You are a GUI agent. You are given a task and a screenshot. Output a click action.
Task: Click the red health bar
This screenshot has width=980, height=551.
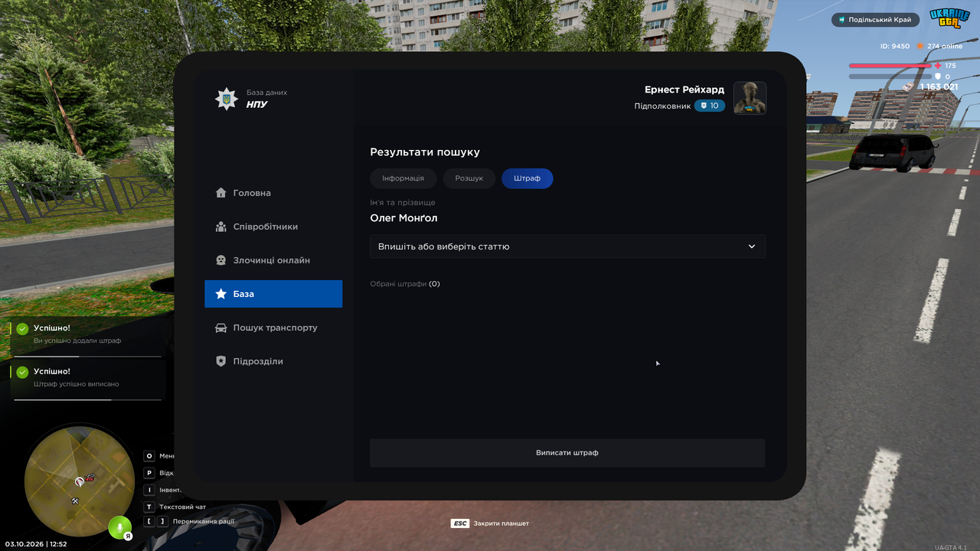coord(890,66)
